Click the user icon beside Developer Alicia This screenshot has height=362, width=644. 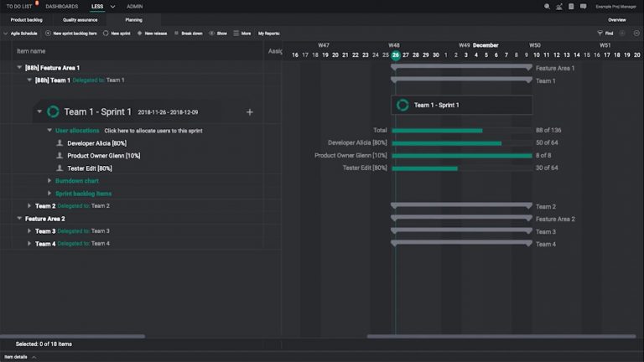coord(60,143)
